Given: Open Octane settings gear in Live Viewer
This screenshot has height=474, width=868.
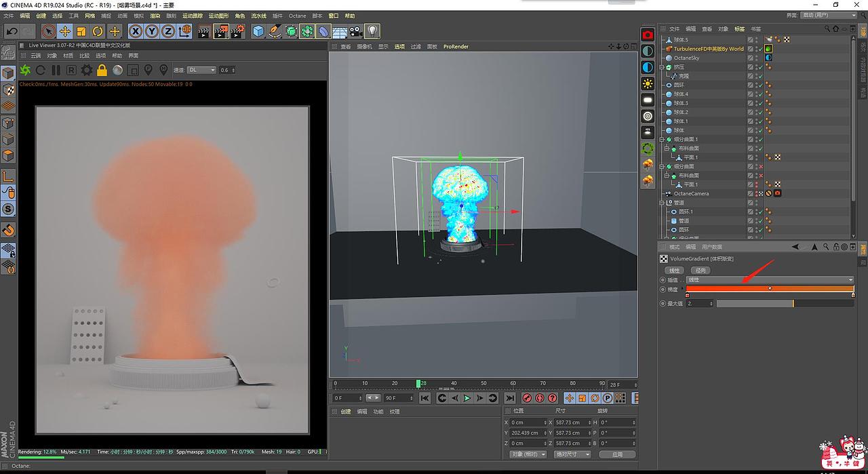Looking at the screenshot, I should click(x=86, y=70).
